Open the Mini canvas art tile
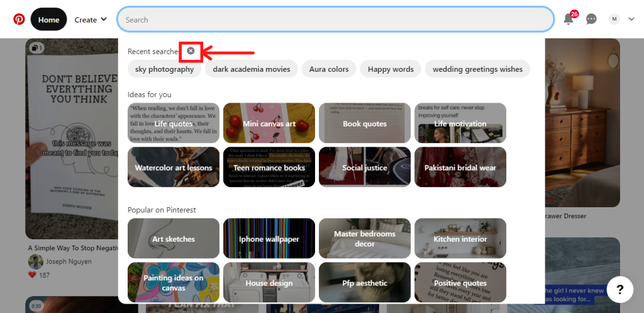Viewport: 644px width, 313px height. 269,123
